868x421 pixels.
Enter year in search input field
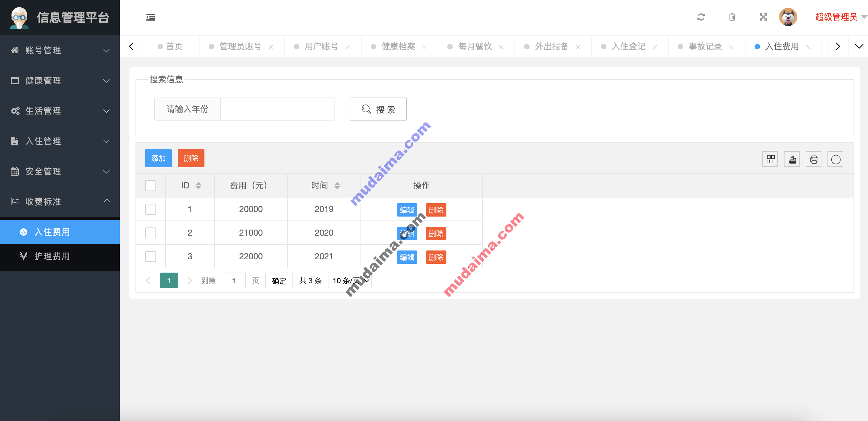(x=277, y=109)
